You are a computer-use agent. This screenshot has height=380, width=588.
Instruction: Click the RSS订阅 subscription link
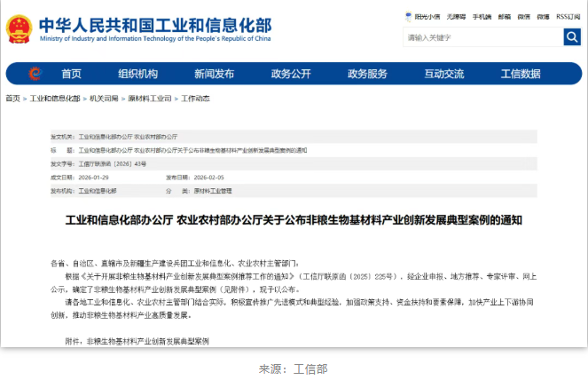pos(568,16)
